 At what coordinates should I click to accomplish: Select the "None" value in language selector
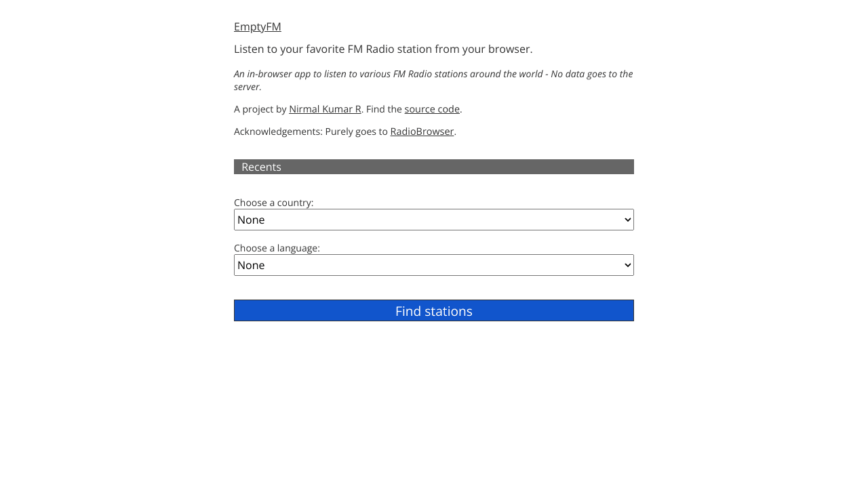[x=251, y=265]
